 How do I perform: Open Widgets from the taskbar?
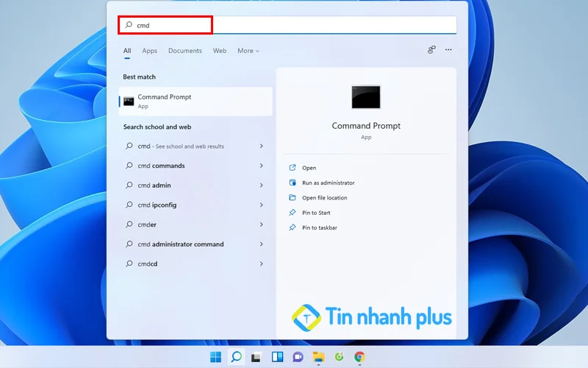277,357
